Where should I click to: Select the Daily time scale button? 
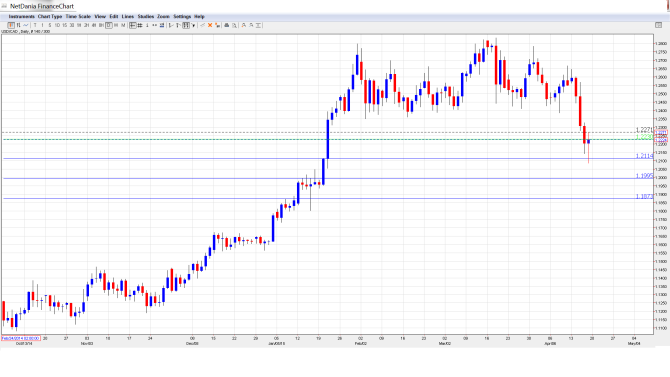109,25
